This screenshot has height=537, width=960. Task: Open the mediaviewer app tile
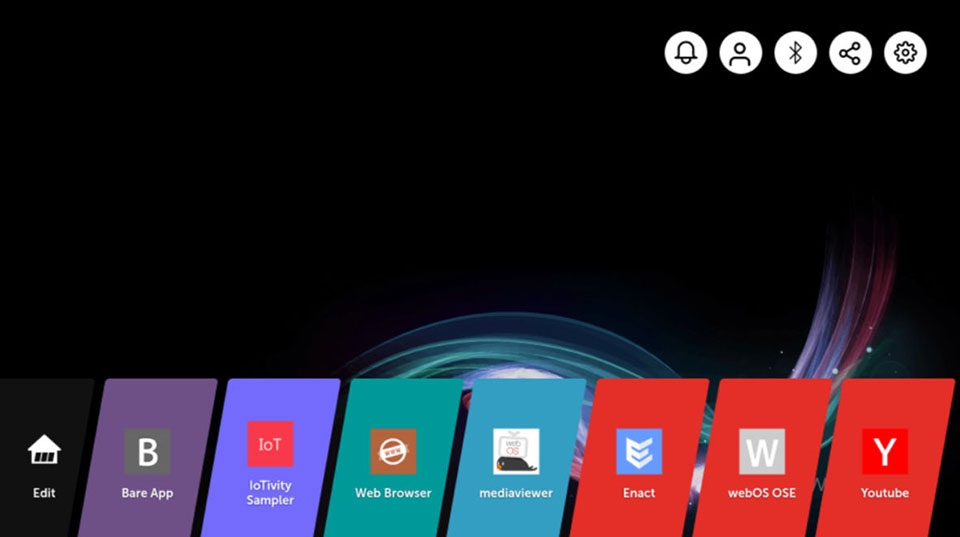click(516, 458)
